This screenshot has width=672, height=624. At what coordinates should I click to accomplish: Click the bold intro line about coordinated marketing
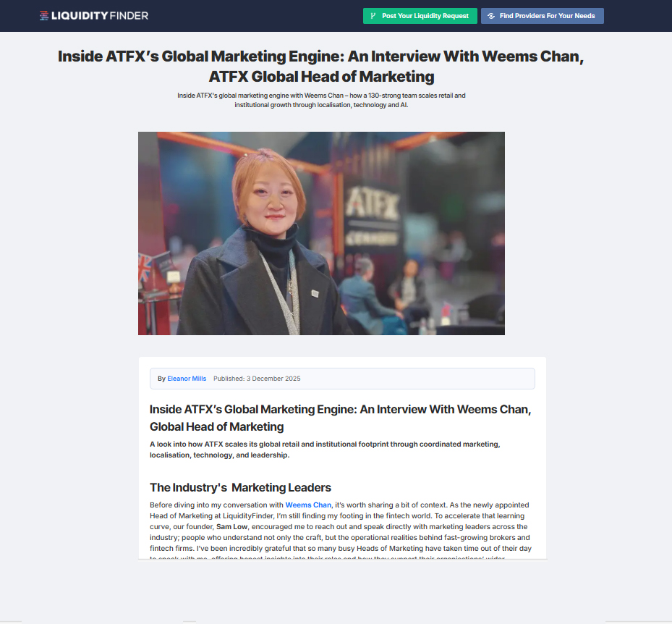click(x=325, y=450)
